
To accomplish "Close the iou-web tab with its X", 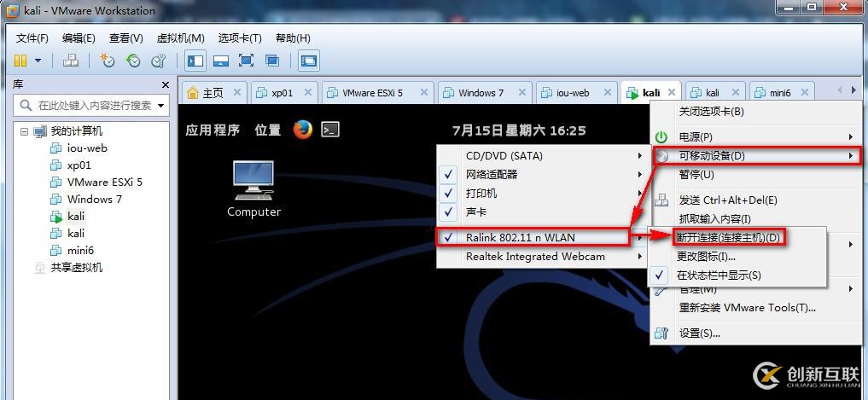I will pos(608,92).
